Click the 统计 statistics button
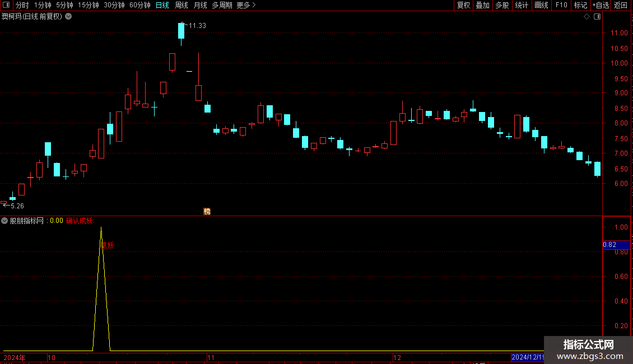 click(x=522, y=5)
